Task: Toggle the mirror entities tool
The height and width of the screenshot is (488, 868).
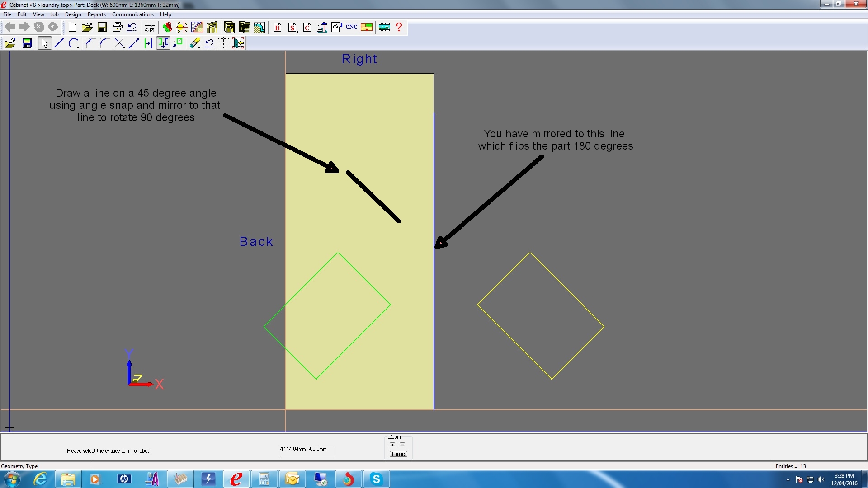Action: pyautogui.click(x=163, y=43)
